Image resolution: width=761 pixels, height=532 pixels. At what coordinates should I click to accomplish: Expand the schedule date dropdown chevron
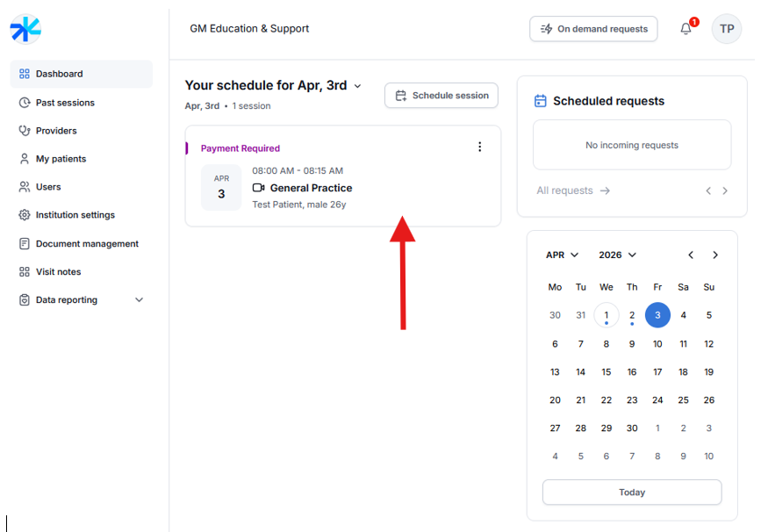357,86
